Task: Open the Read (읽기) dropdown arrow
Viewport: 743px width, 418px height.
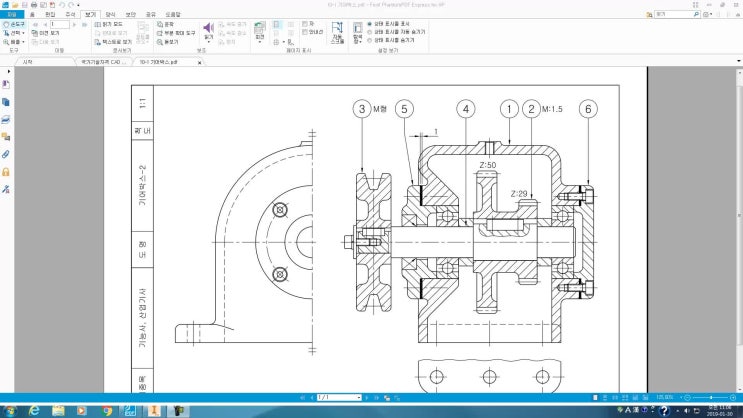Action: (208, 42)
